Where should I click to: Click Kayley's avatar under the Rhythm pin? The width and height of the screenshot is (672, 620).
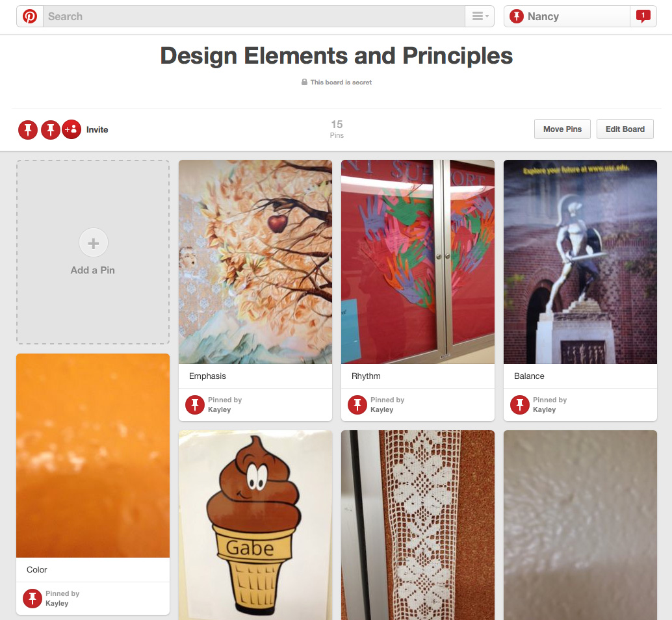tap(357, 404)
